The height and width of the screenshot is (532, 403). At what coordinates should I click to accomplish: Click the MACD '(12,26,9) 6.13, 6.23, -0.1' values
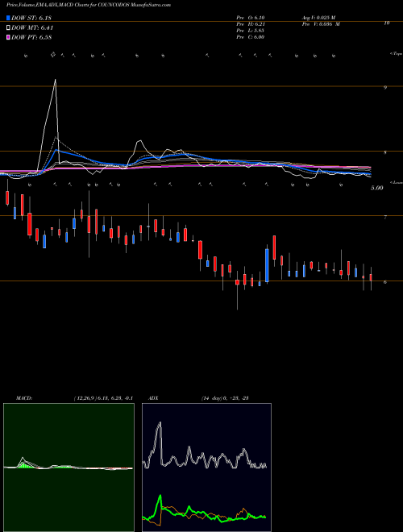(x=103, y=398)
